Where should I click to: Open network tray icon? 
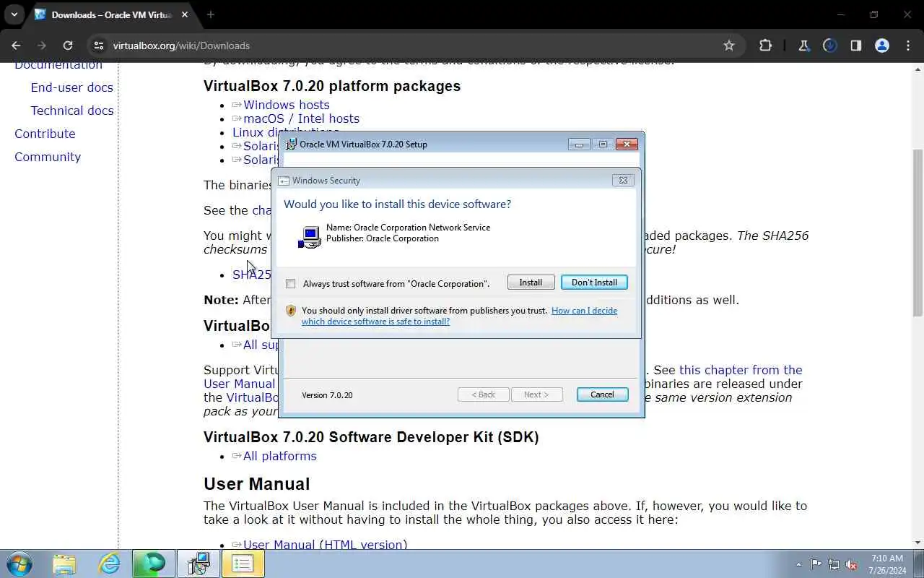point(834,564)
